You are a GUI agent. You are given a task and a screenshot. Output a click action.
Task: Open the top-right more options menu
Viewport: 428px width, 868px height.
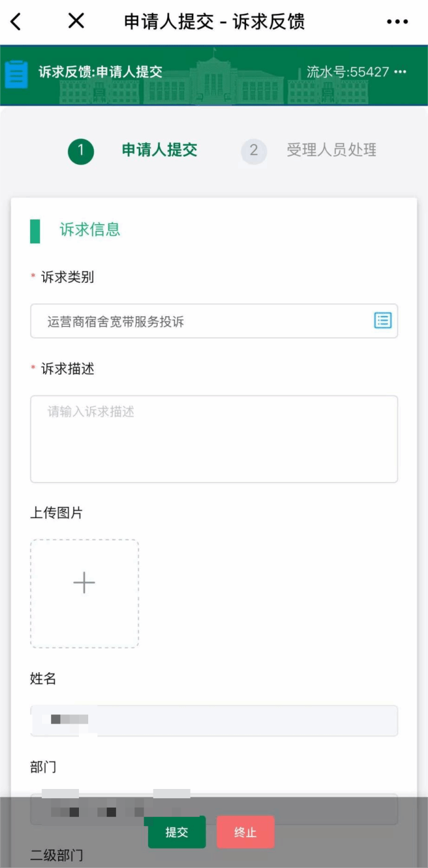[397, 22]
